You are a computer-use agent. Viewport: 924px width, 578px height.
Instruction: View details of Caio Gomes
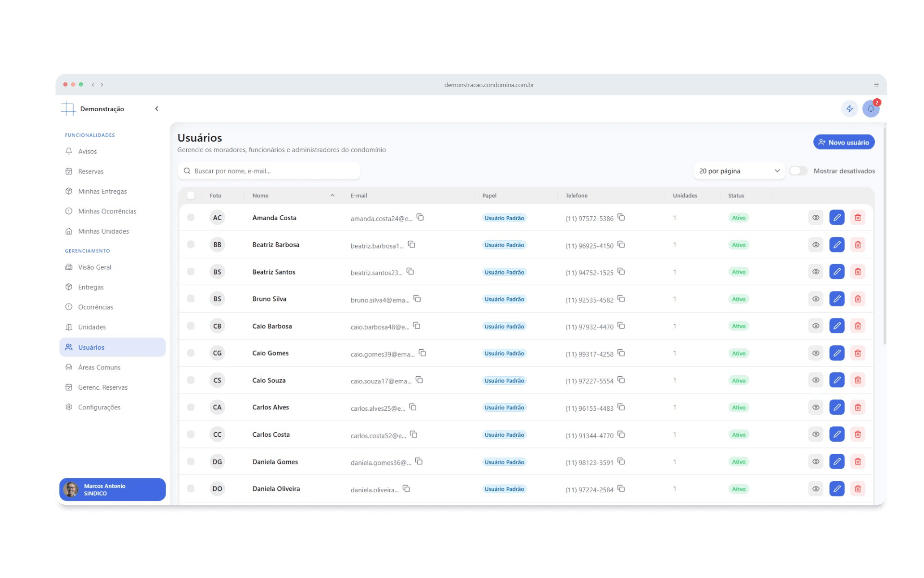coord(816,353)
